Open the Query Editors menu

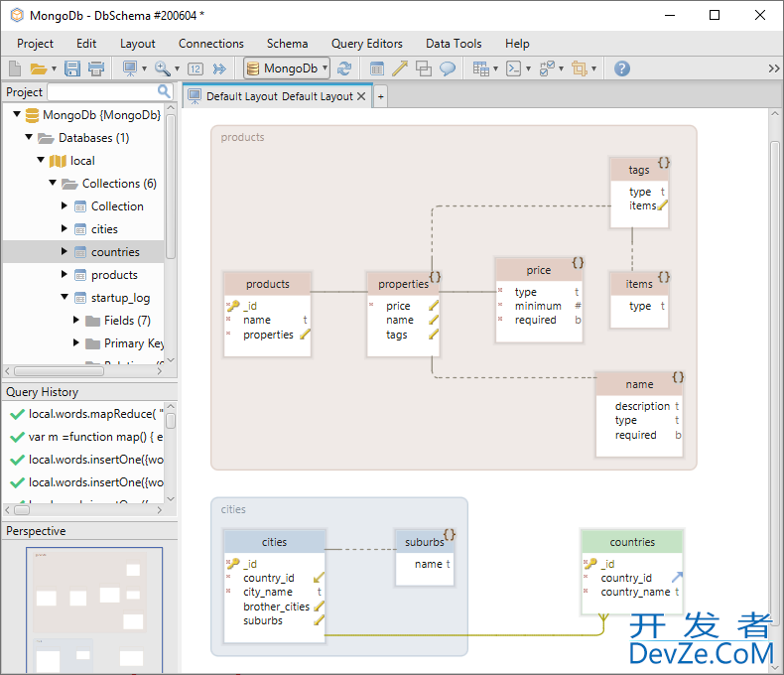(x=366, y=44)
